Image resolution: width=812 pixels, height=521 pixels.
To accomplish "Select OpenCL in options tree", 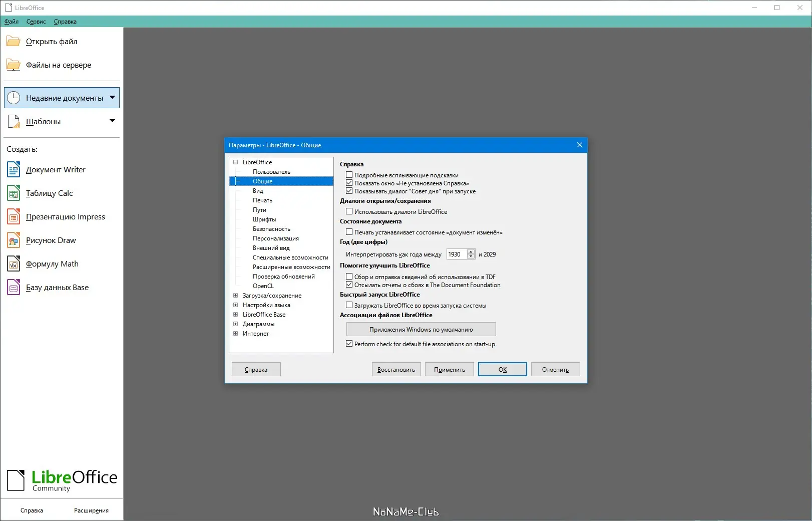I will [x=263, y=286].
